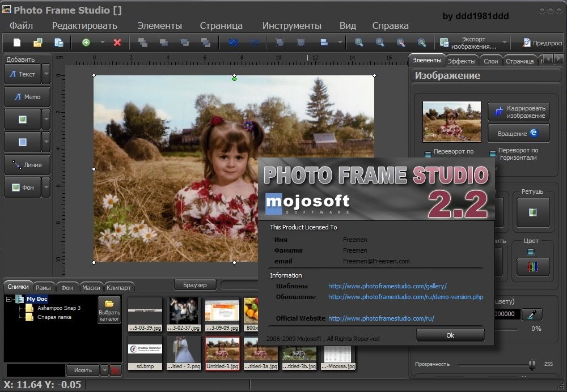Open dropdown arrow next to Текст button
Image resolution: width=567 pixels, height=392 pixels.
pos(46,74)
